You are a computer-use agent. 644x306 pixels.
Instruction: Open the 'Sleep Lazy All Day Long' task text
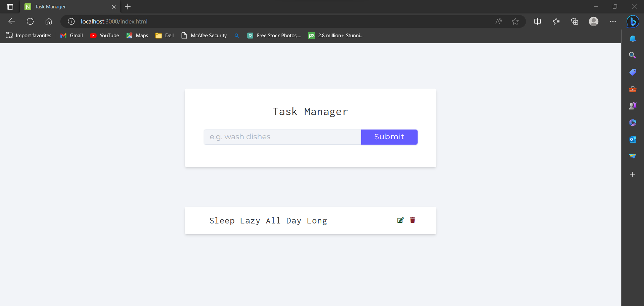[268, 221]
